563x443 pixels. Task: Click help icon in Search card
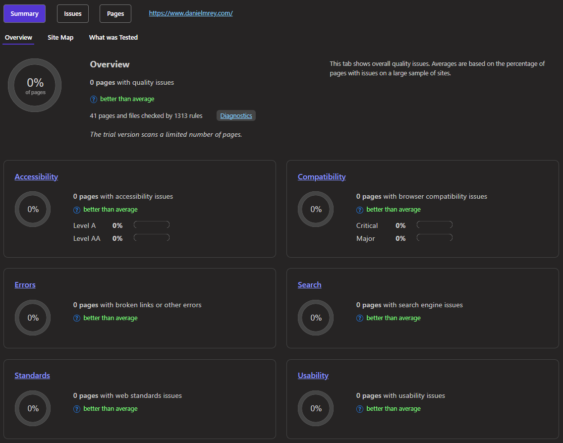(x=359, y=318)
